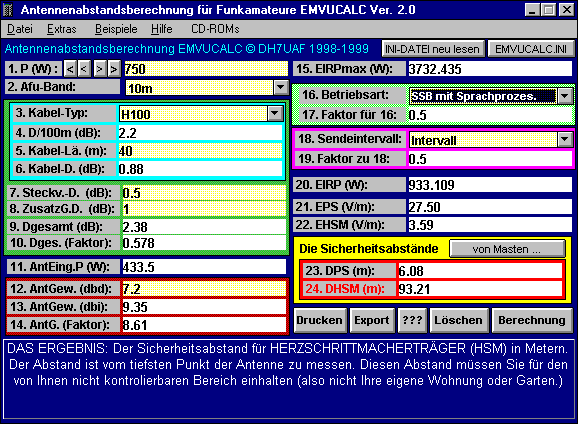578x424 pixels.
Task: Click the 1. P (W) label
Action: click(x=33, y=69)
